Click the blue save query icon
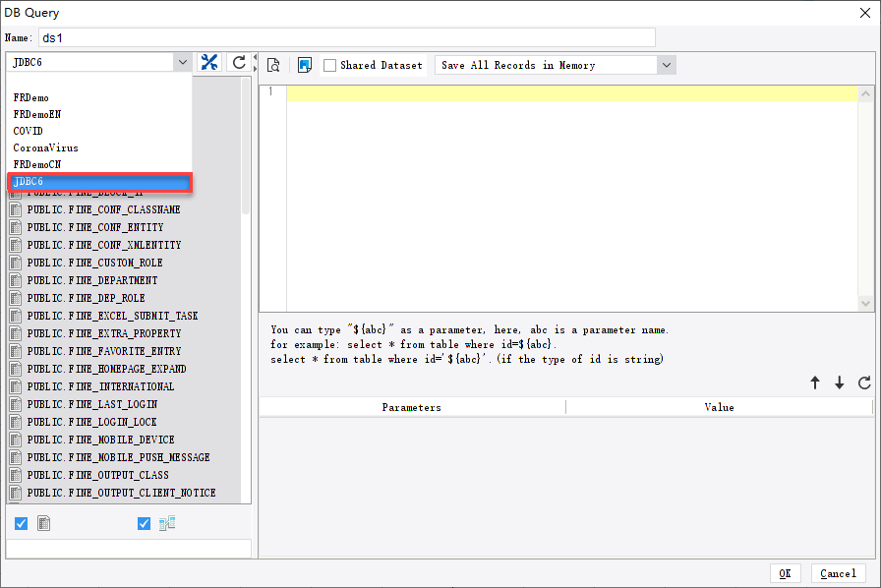This screenshot has height=588, width=881. 307,64
